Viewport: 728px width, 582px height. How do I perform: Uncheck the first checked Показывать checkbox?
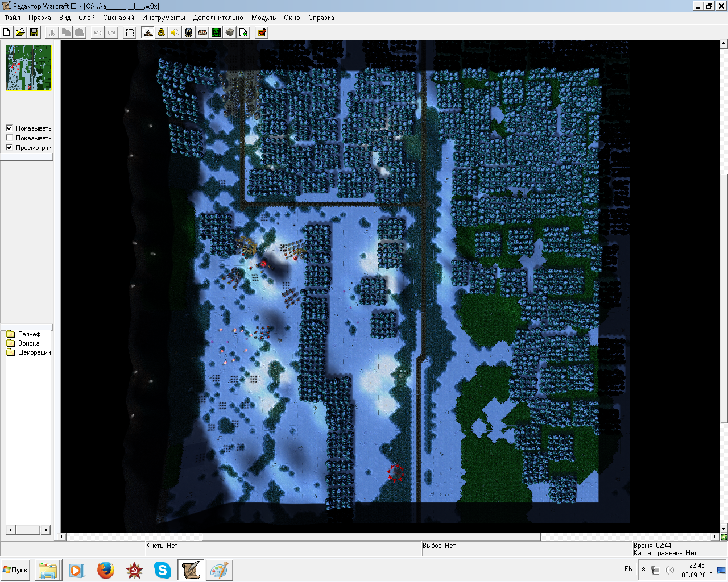9,128
